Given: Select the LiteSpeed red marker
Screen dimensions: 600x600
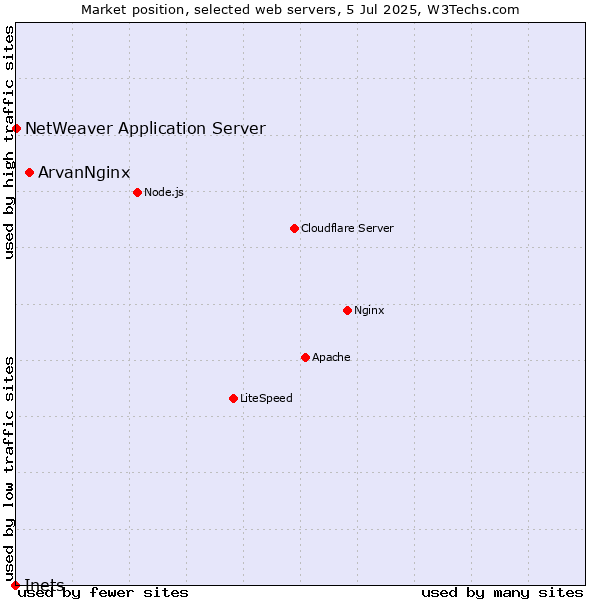Looking at the screenshot, I should pos(233,399).
